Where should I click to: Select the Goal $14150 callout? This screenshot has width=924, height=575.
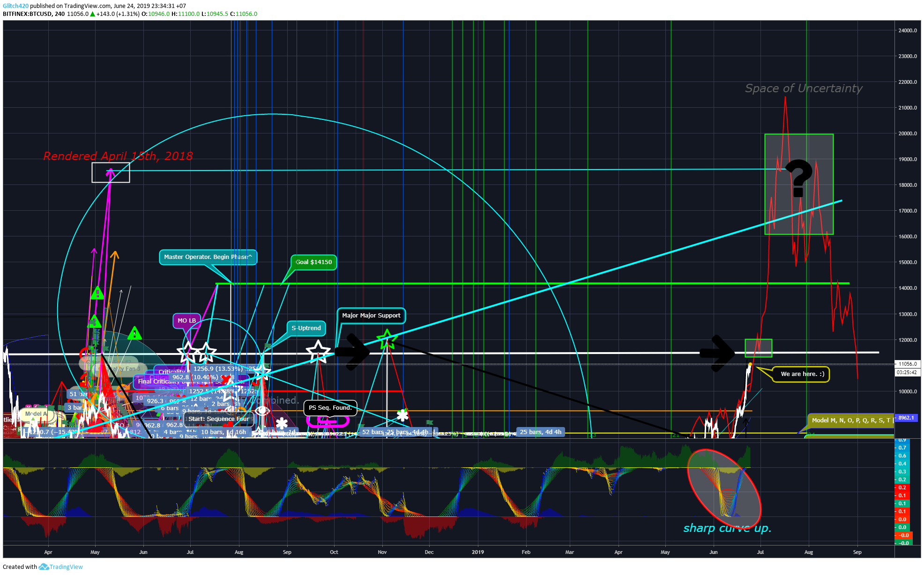[314, 262]
